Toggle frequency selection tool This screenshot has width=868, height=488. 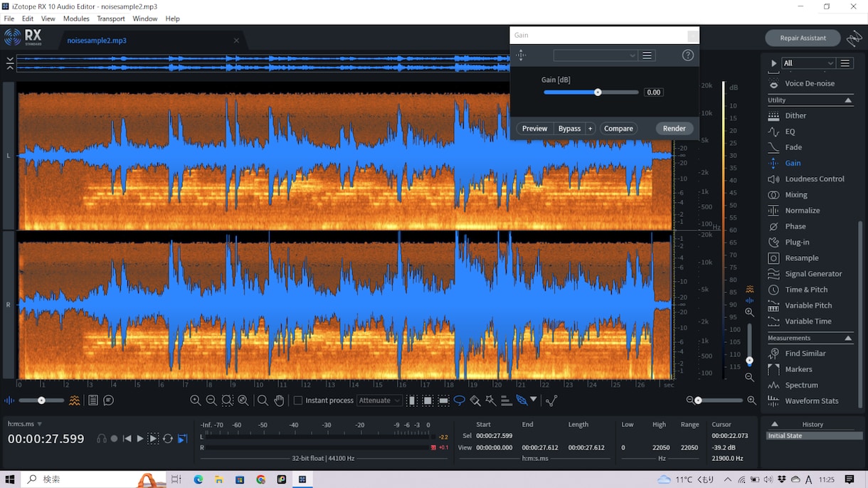443,401
